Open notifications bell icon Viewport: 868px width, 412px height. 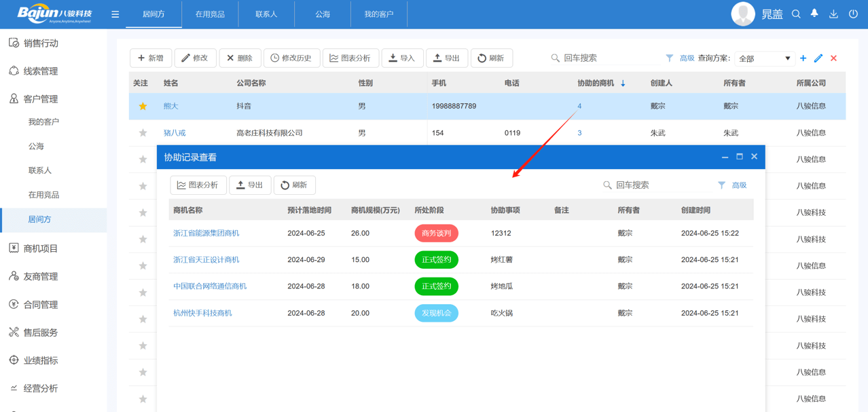[x=814, y=14]
